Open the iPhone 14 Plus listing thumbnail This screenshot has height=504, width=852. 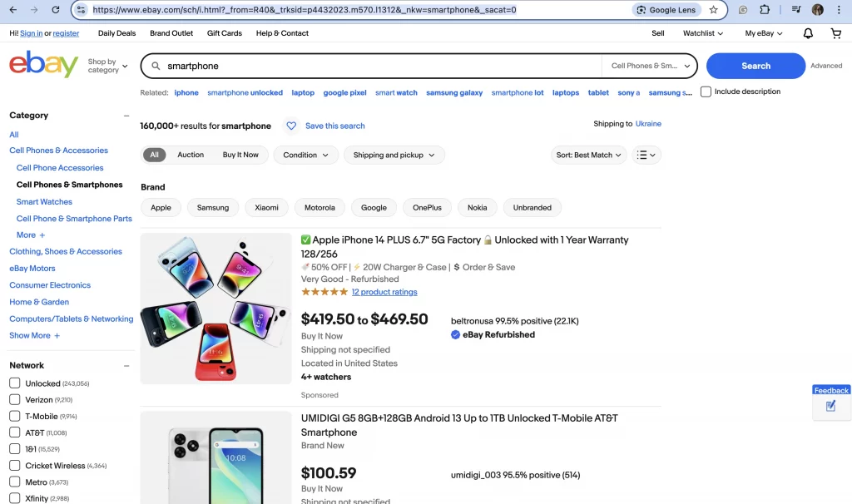[215, 309]
